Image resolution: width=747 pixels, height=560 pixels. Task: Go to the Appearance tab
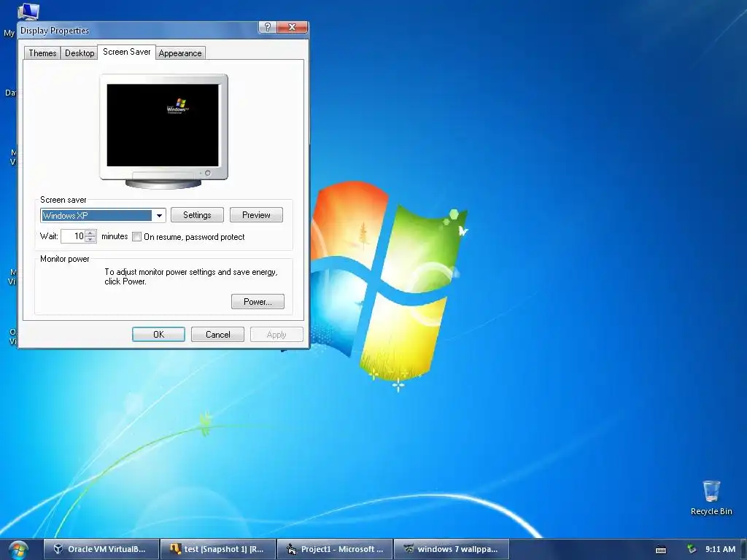pyautogui.click(x=180, y=52)
